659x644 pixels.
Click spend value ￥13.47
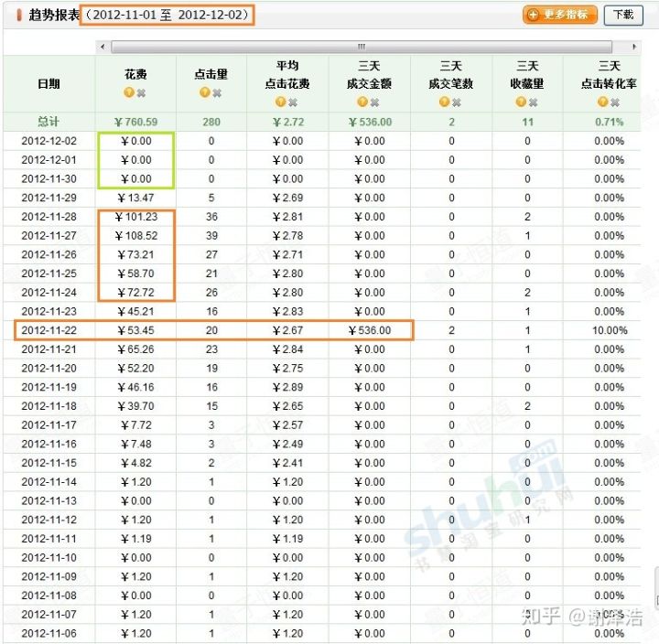tap(135, 198)
